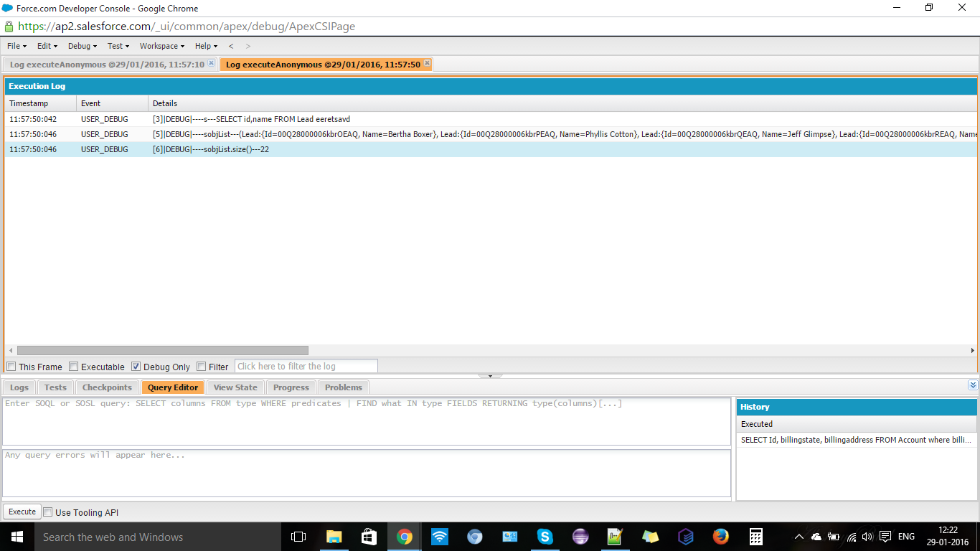980x551 pixels.
Task: Open Calculator from the taskbar
Action: click(755, 537)
